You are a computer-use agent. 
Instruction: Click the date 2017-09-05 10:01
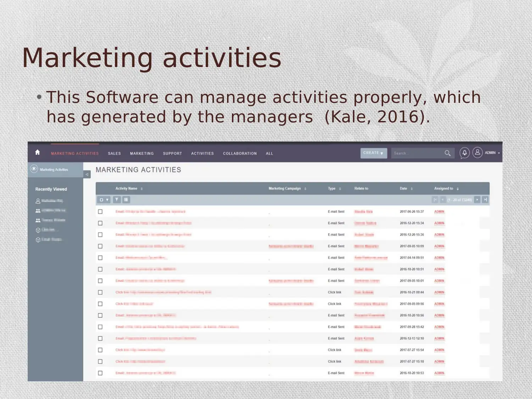click(412, 281)
